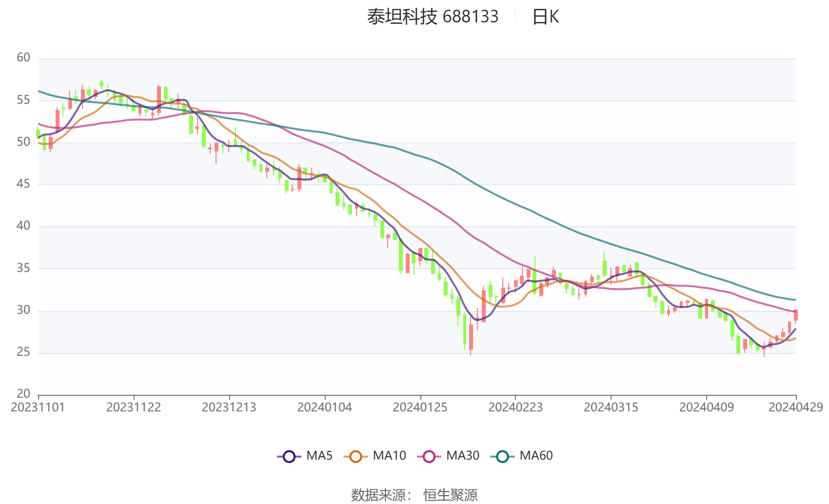Click the 20240429 end date label
Screen dimensions: 829x504
click(795, 407)
